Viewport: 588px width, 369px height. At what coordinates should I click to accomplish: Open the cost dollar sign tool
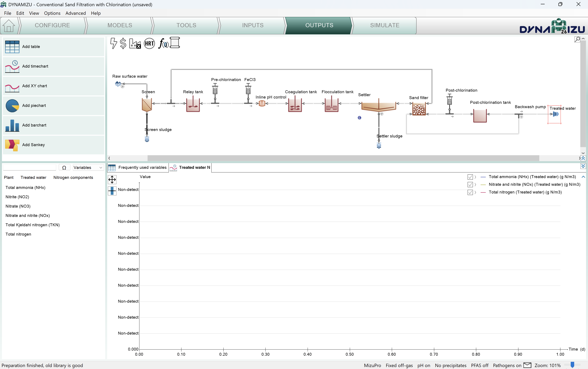123,43
